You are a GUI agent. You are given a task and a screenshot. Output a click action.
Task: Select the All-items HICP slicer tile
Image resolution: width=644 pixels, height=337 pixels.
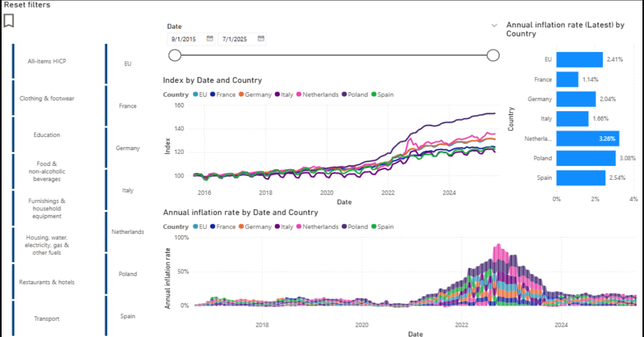[x=47, y=61]
